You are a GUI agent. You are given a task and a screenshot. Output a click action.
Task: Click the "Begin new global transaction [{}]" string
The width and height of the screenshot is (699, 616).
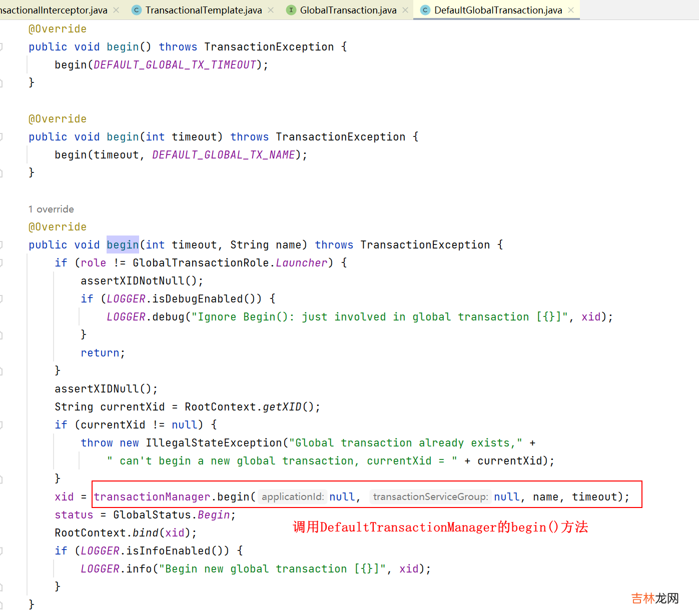[272, 568]
